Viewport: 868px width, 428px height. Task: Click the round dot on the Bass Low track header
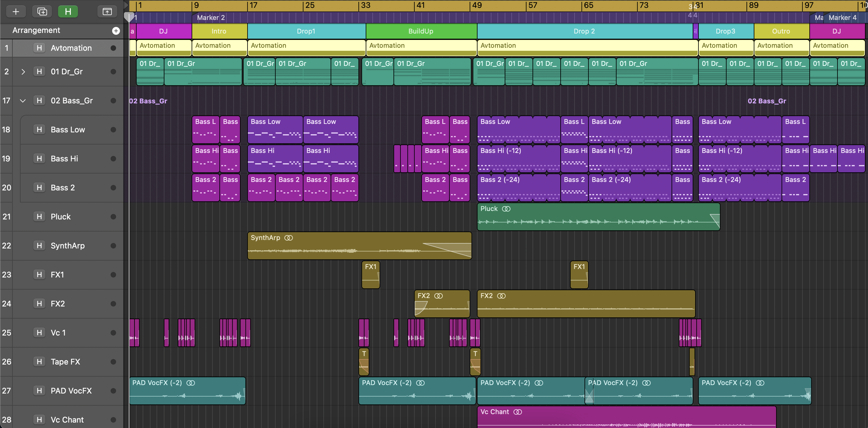tap(113, 130)
